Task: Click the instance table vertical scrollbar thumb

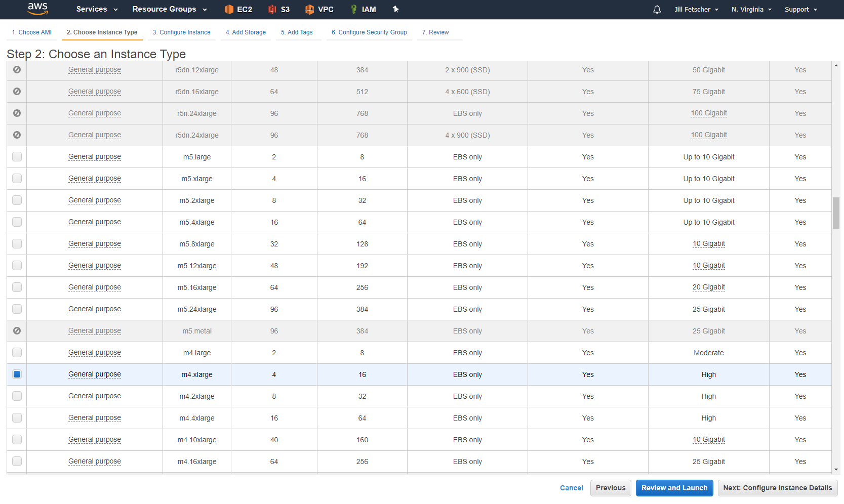Action: [836, 213]
